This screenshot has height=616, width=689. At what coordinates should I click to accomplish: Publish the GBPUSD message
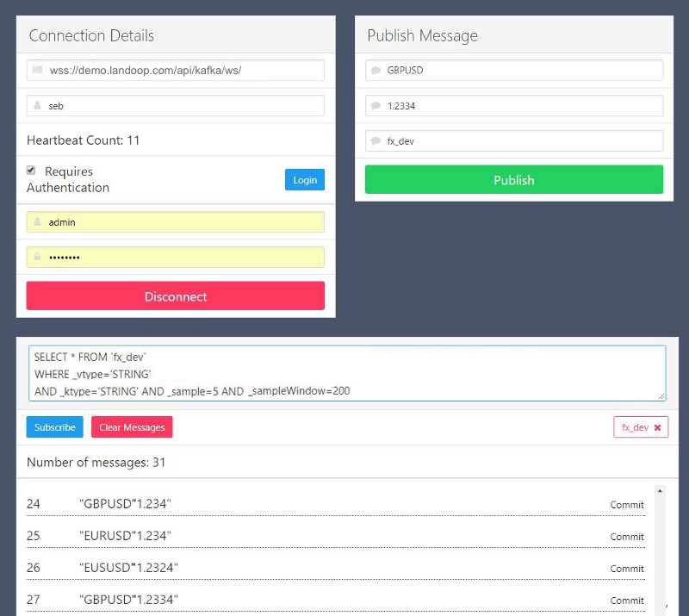pyautogui.click(x=513, y=179)
